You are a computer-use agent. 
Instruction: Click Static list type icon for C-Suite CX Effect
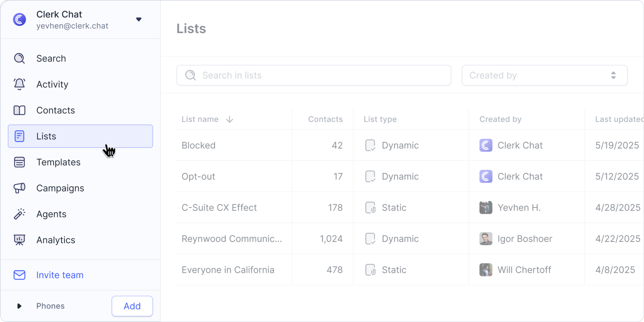[x=370, y=208]
